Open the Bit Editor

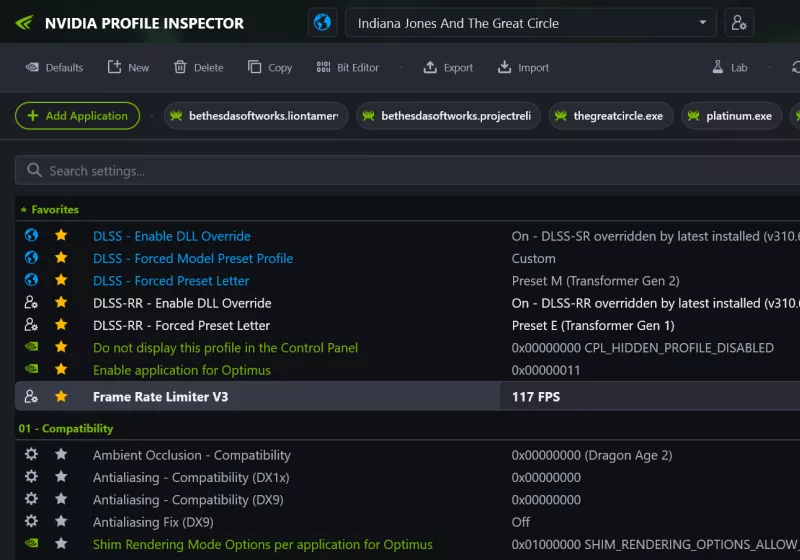tap(347, 67)
